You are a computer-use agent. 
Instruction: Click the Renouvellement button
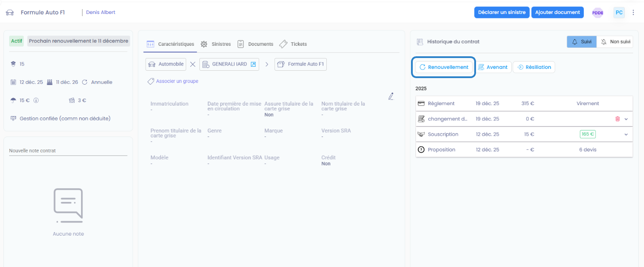tap(444, 67)
